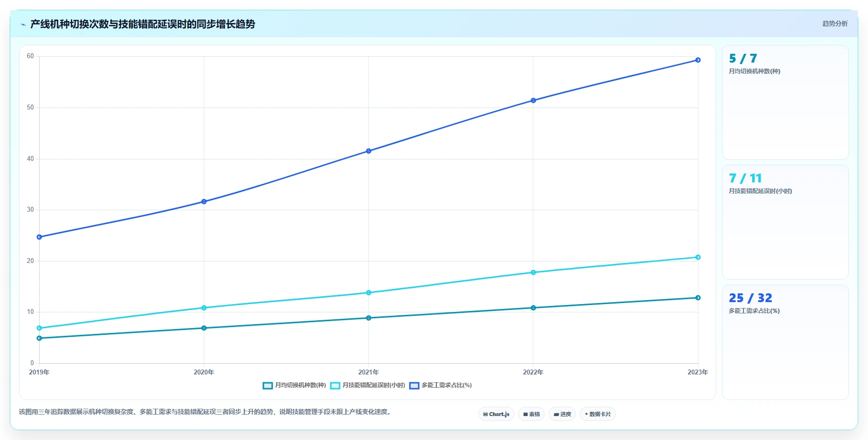This screenshot has height=440, width=868.
Task: Open the 7 / 11 月技能错配延误时 card
Action: 785,222
